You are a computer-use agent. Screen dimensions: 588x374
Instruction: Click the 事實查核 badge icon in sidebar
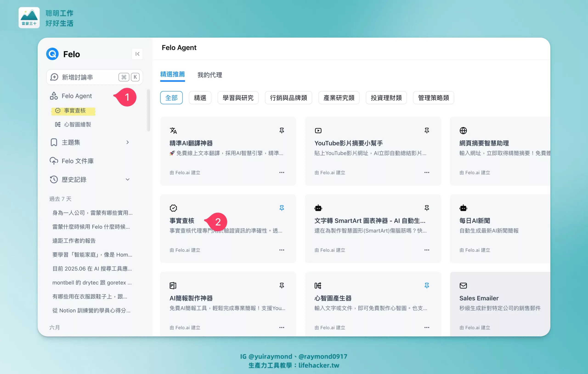point(58,111)
